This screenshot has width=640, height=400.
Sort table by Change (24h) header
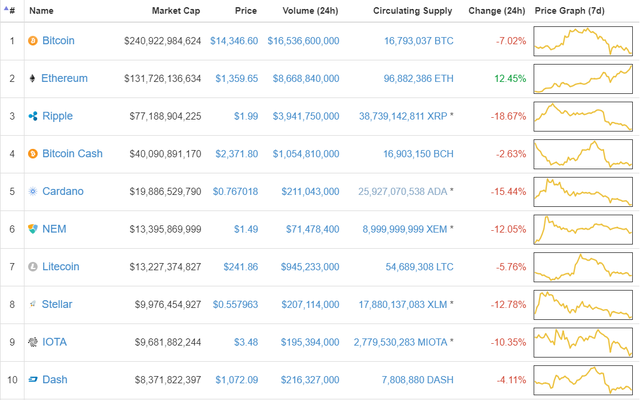496,11
